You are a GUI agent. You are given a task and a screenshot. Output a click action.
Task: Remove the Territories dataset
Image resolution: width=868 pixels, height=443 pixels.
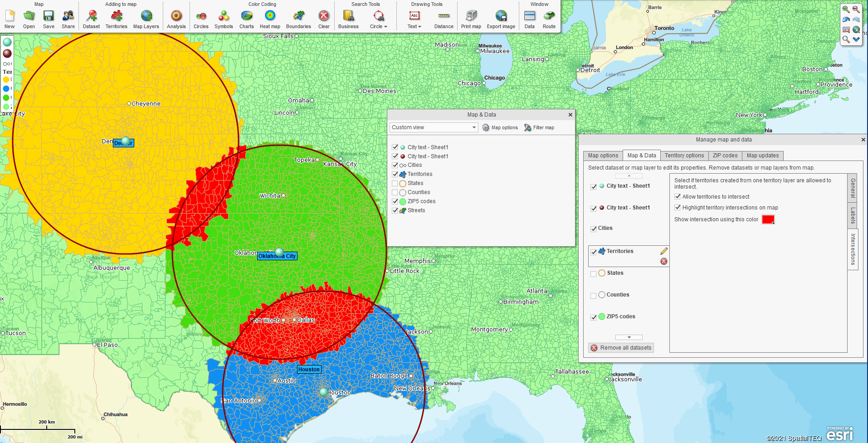coord(664,261)
